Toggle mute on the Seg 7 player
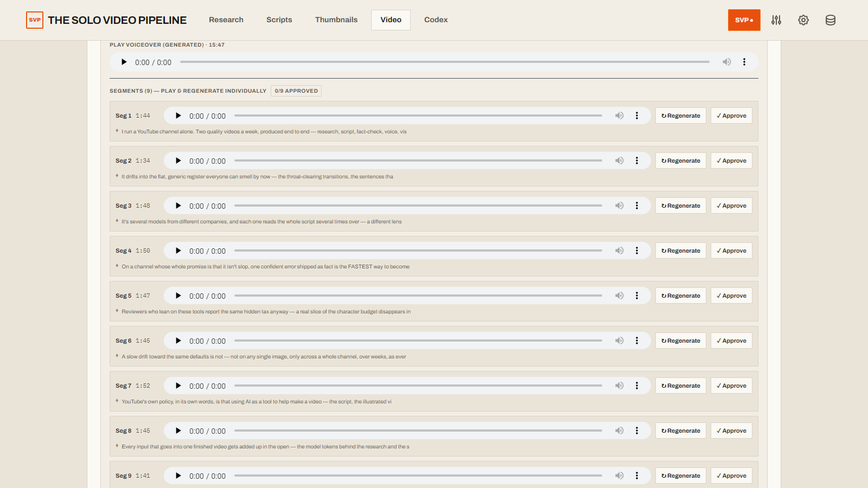The height and width of the screenshot is (488, 868). [x=620, y=386]
